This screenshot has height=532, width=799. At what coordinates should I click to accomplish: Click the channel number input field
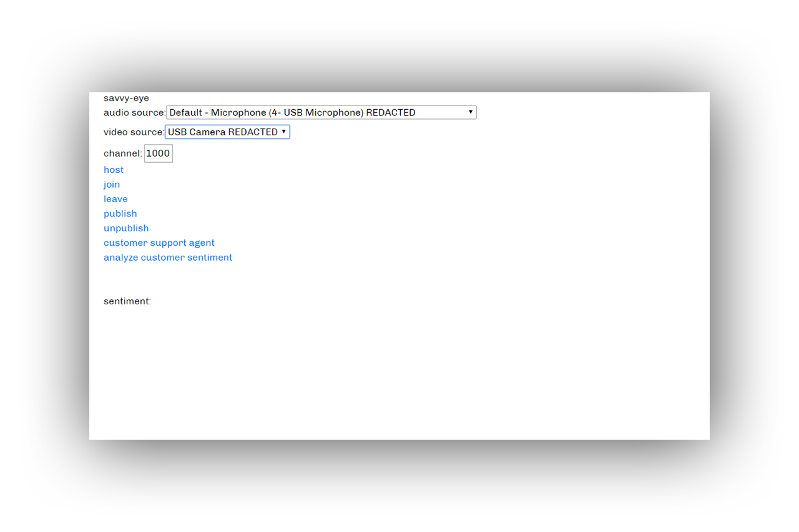click(159, 153)
